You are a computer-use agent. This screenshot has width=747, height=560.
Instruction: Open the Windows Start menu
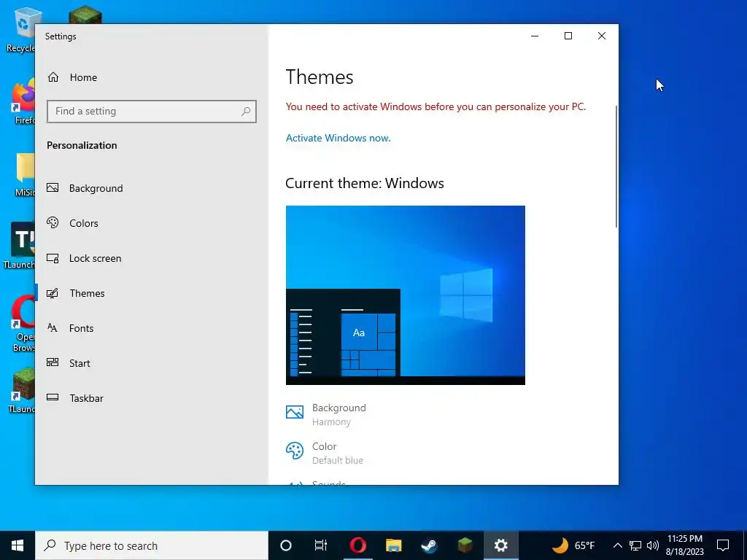click(x=18, y=545)
